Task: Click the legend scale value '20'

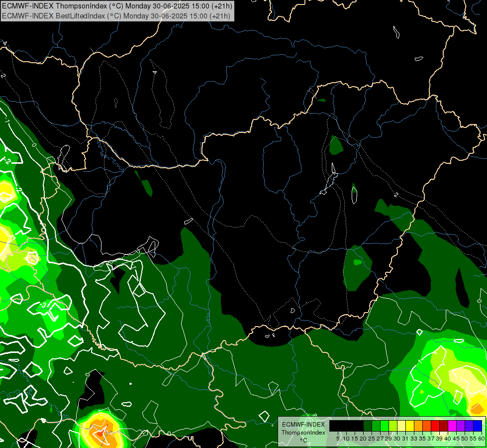Action: click(x=364, y=439)
